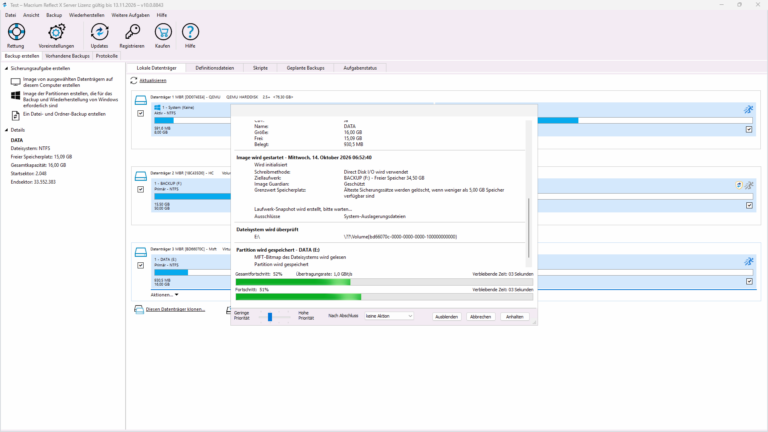Screen dimensions: 768x432
Task: Click the dialog's bottom-right resize grip
Action: [x=534, y=322]
